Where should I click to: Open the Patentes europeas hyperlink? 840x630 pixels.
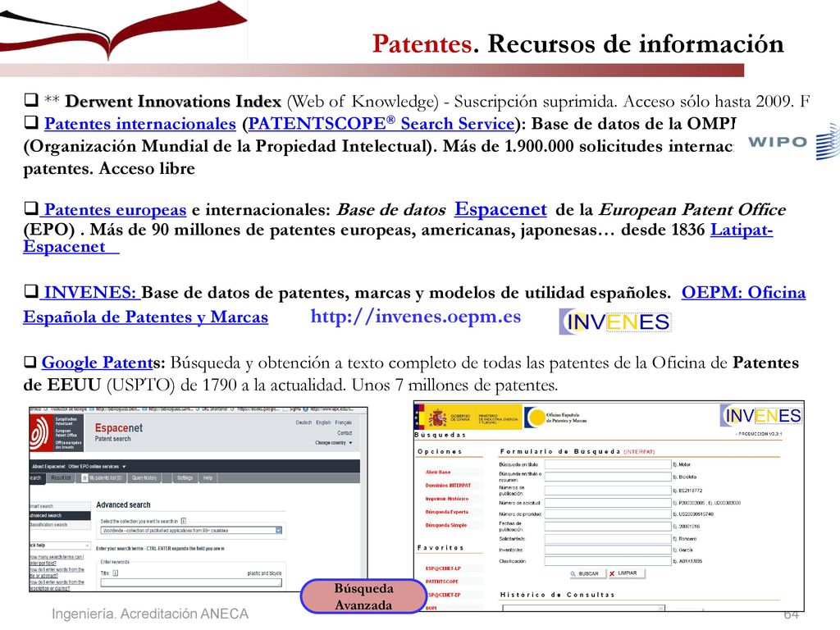[x=115, y=209]
